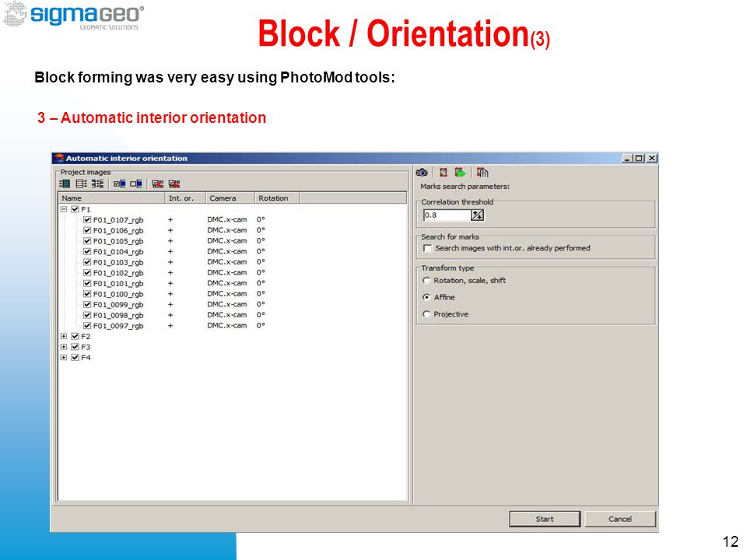The image size is (747, 560).
Task: Uncheck the F01_0104_rgb image checkbox
Action: 86,251
